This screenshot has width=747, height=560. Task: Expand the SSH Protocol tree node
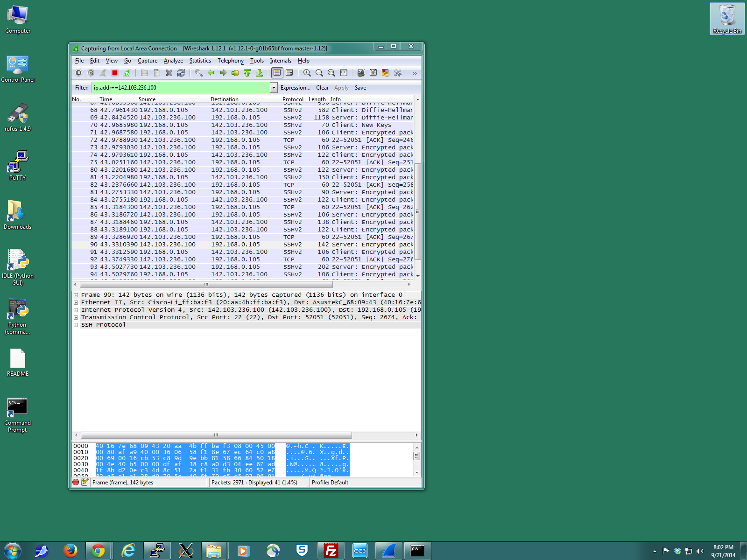coord(76,325)
